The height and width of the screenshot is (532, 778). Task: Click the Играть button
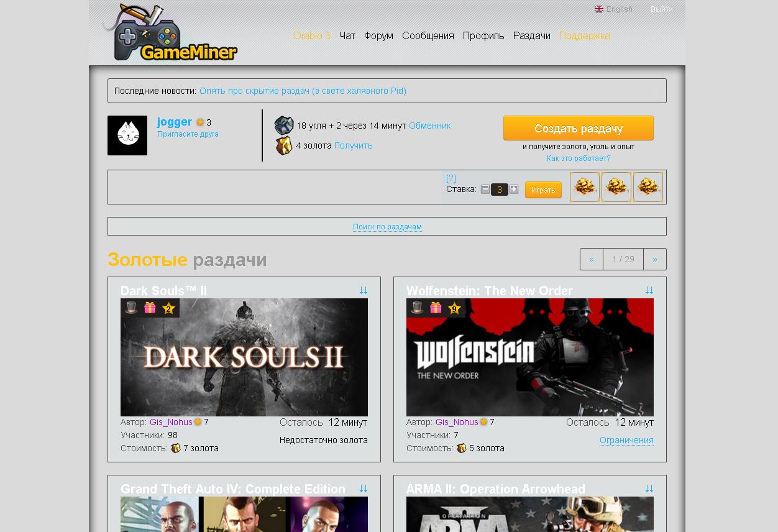(543, 190)
